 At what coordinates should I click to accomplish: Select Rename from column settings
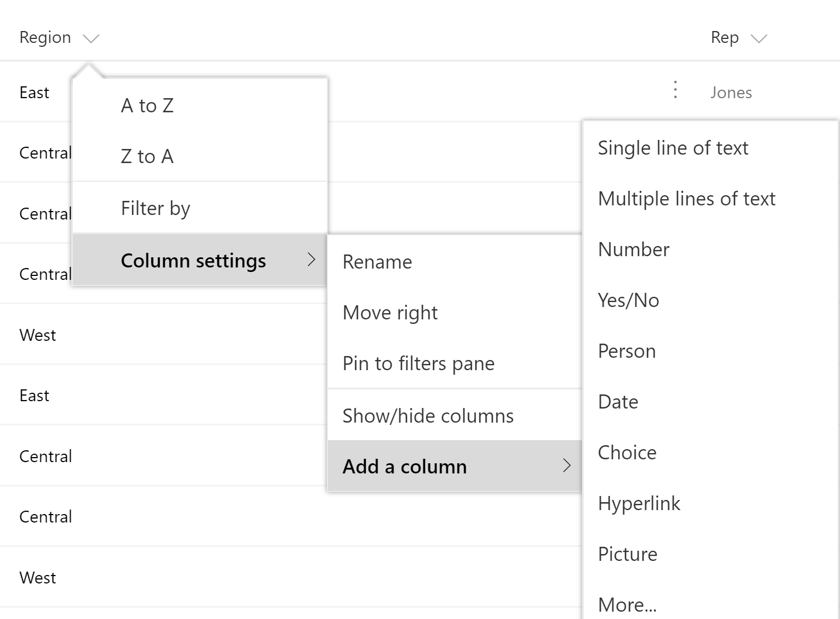pos(377,262)
